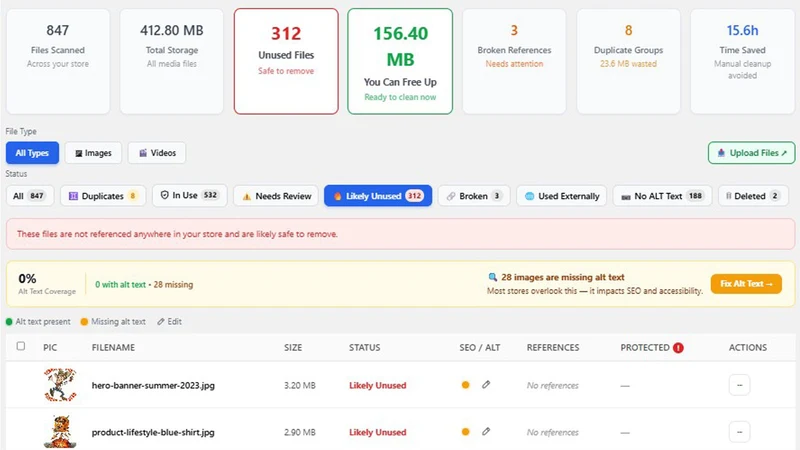800x450 pixels.
Task: Click the upload icon in Upload Files
Action: 721,153
